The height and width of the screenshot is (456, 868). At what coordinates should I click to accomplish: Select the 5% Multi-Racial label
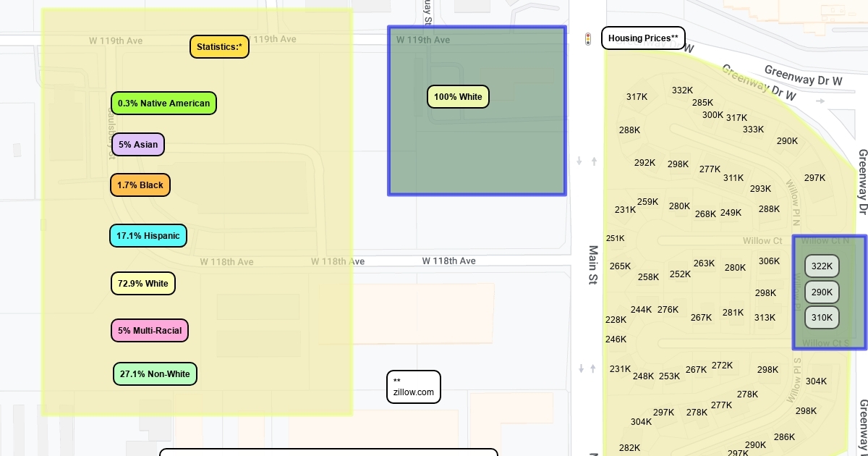pos(150,331)
